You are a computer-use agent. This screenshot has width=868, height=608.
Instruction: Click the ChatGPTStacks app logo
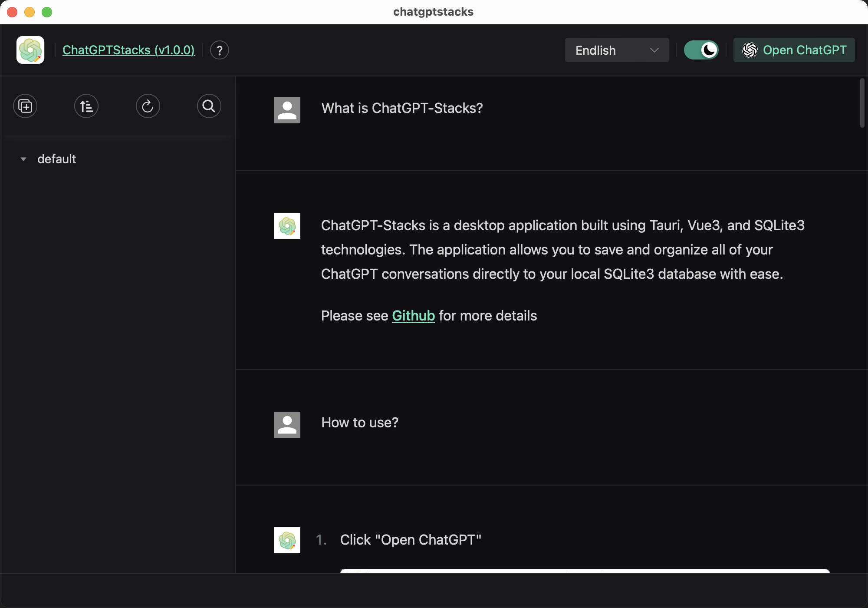point(30,50)
